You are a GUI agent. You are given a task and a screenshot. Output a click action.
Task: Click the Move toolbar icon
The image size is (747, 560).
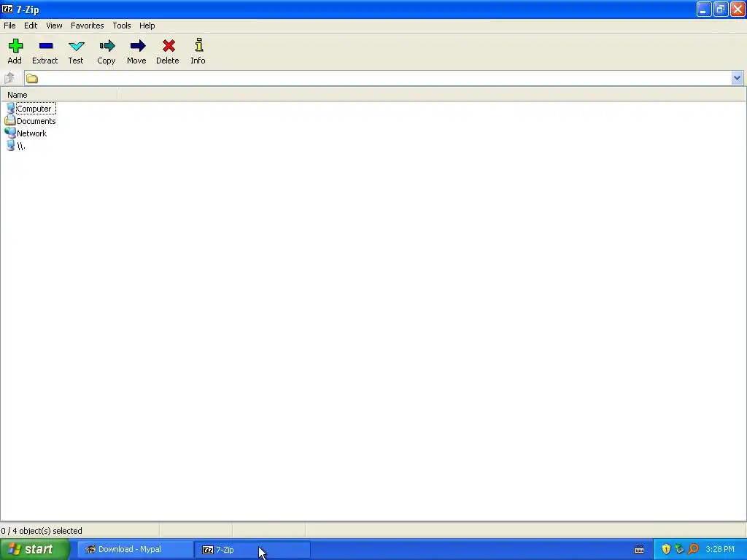coord(138,46)
